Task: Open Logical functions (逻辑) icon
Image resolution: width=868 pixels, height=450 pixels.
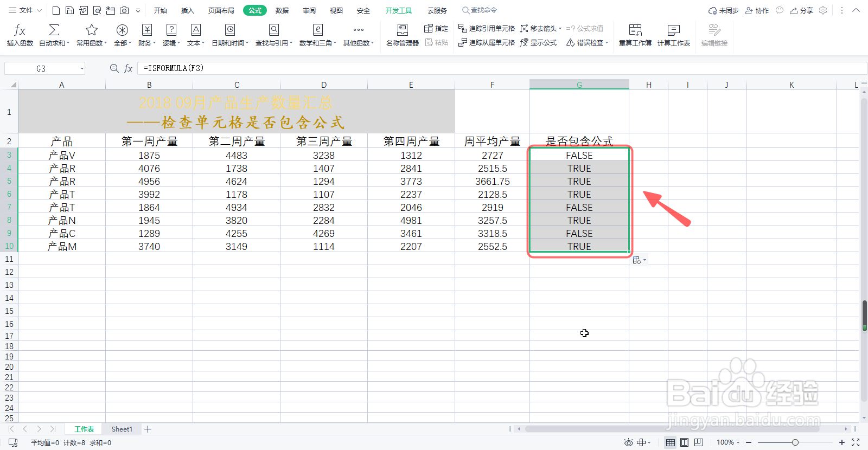Action: click(x=171, y=30)
